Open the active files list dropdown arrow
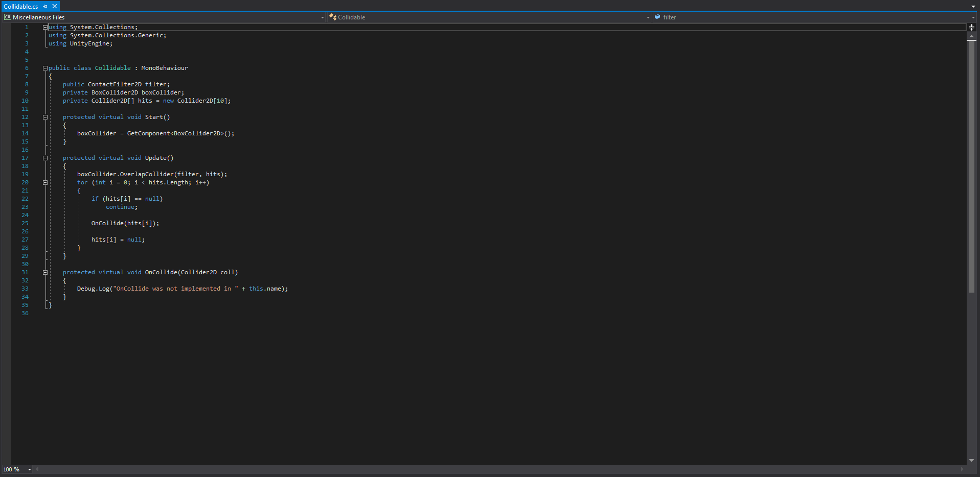The width and height of the screenshot is (980, 477). (x=973, y=7)
